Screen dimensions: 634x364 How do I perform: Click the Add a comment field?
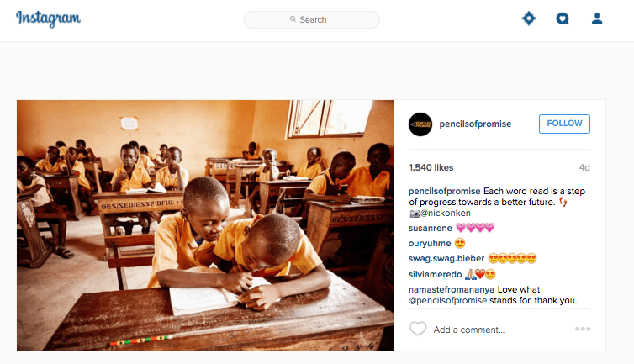469,330
